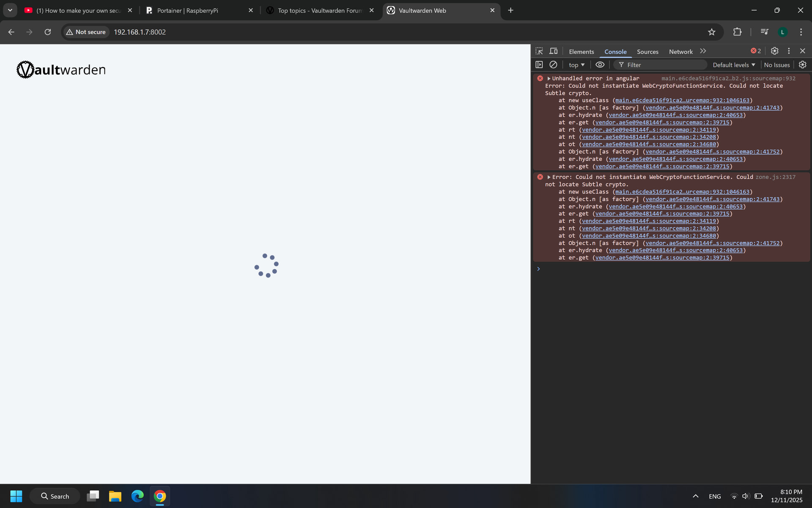Expand the top JavaScript context dropdown
This screenshot has height=508, width=812.
point(576,65)
